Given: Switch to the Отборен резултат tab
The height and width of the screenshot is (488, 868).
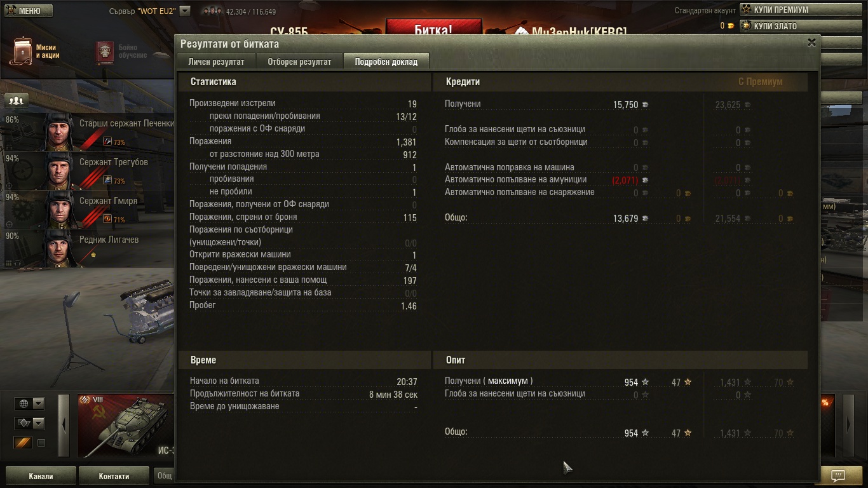Looking at the screenshot, I should (299, 62).
